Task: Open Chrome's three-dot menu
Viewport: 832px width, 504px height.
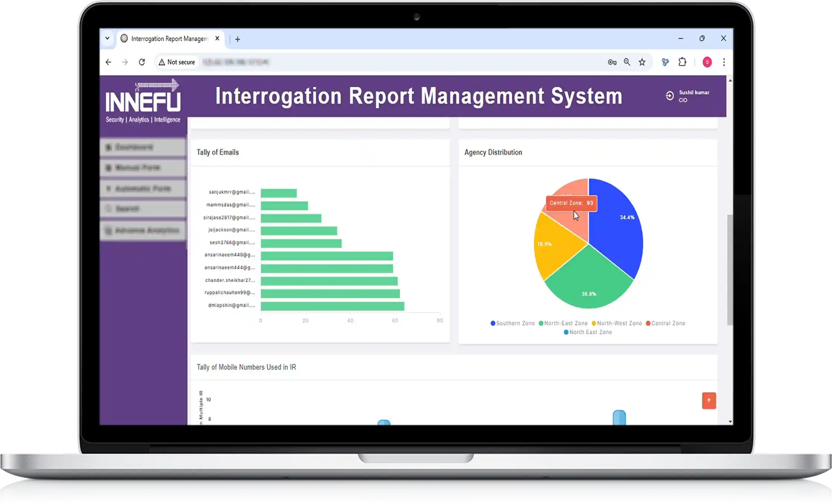Action: click(x=724, y=62)
